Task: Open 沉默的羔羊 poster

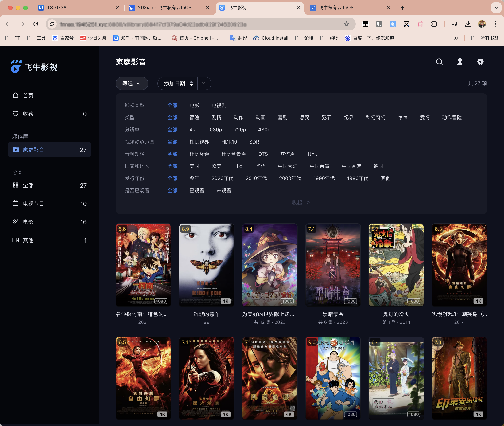Action: click(207, 265)
